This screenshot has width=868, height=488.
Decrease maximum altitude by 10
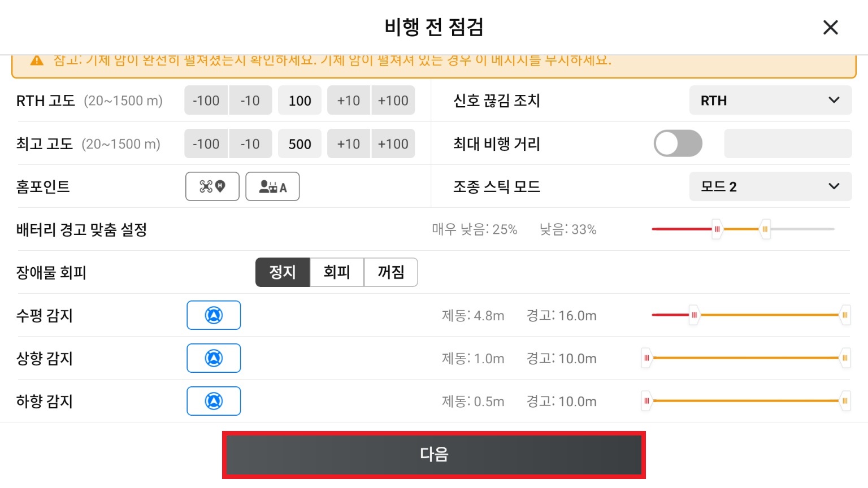(x=250, y=143)
